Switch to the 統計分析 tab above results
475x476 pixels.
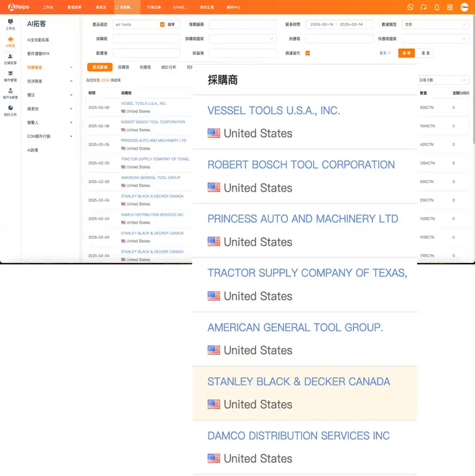tap(169, 67)
